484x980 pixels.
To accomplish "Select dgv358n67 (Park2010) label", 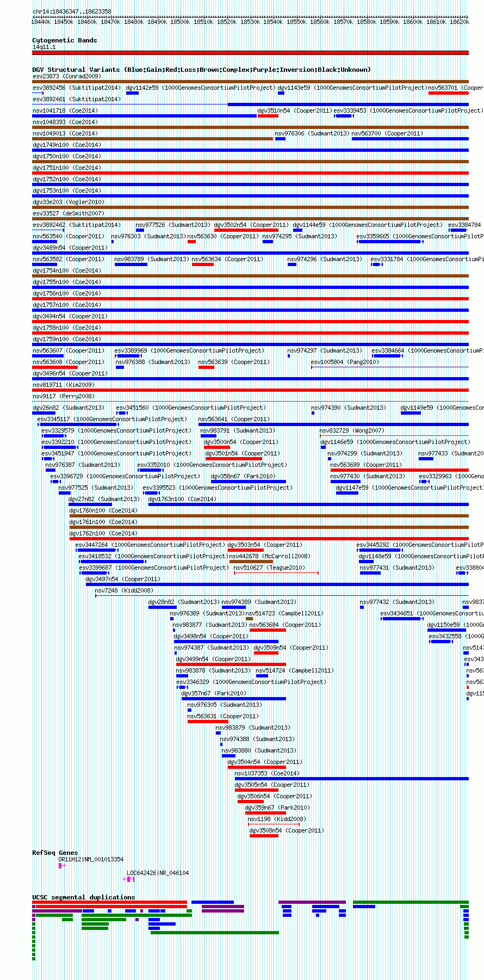I will tap(243, 476).
